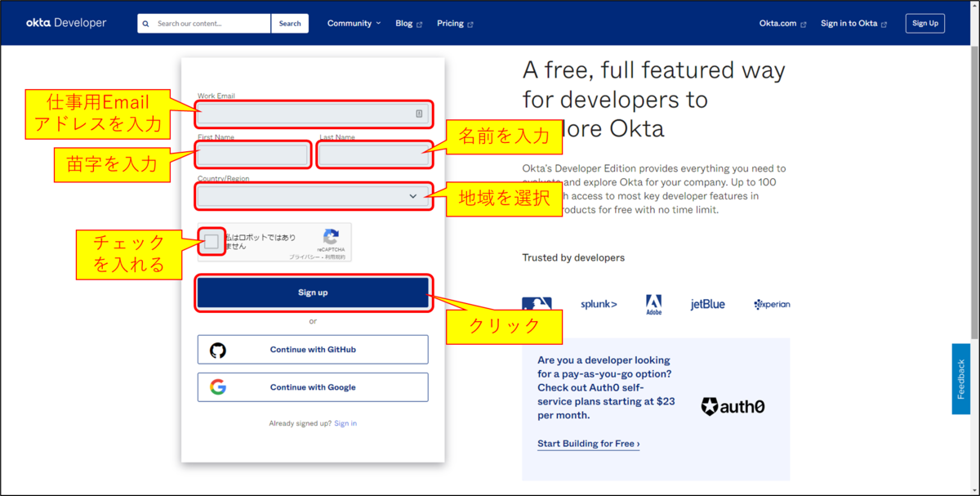Click the Adobe logo
Viewport: 980px width, 496px height.
[654, 305]
